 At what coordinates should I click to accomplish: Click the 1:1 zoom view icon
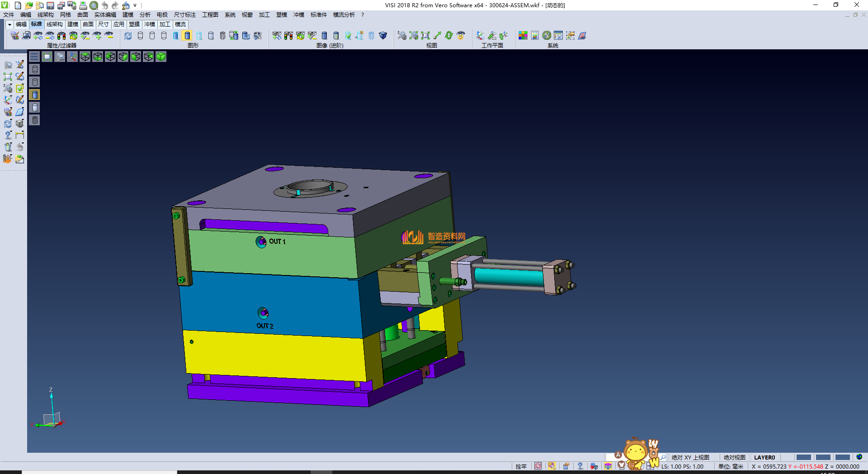425,36
